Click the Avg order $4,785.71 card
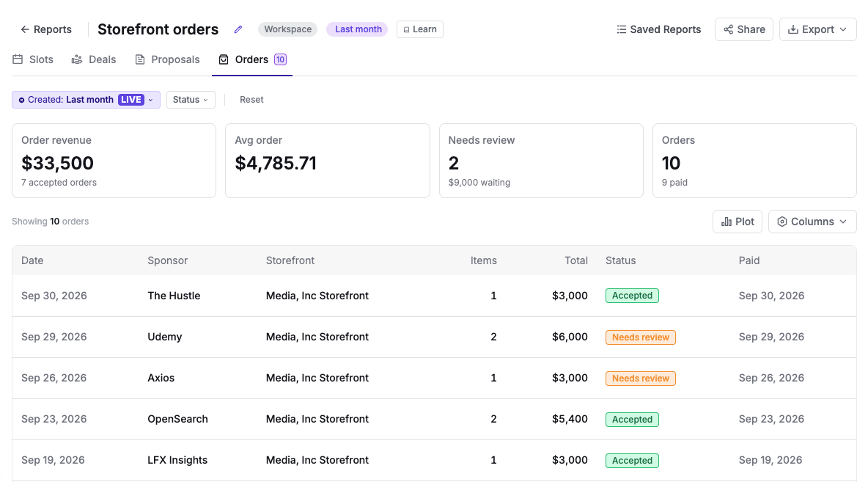Image resolution: width=868 pixels, height=482 pixels. click(x=328, y=161)
